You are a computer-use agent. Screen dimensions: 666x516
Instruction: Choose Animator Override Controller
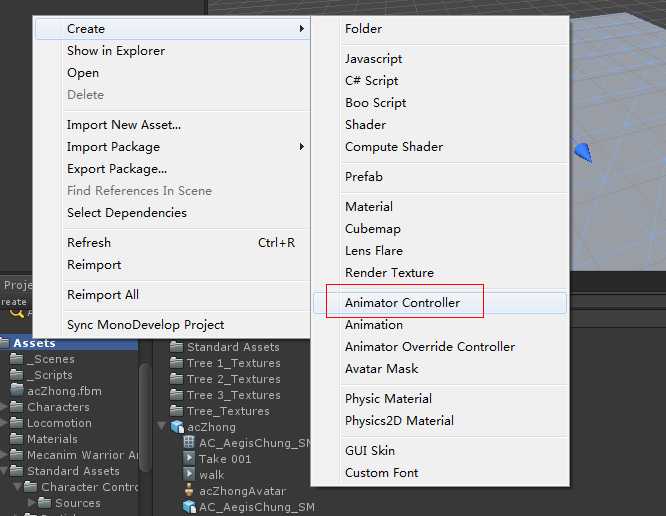[x=430, y=347]
